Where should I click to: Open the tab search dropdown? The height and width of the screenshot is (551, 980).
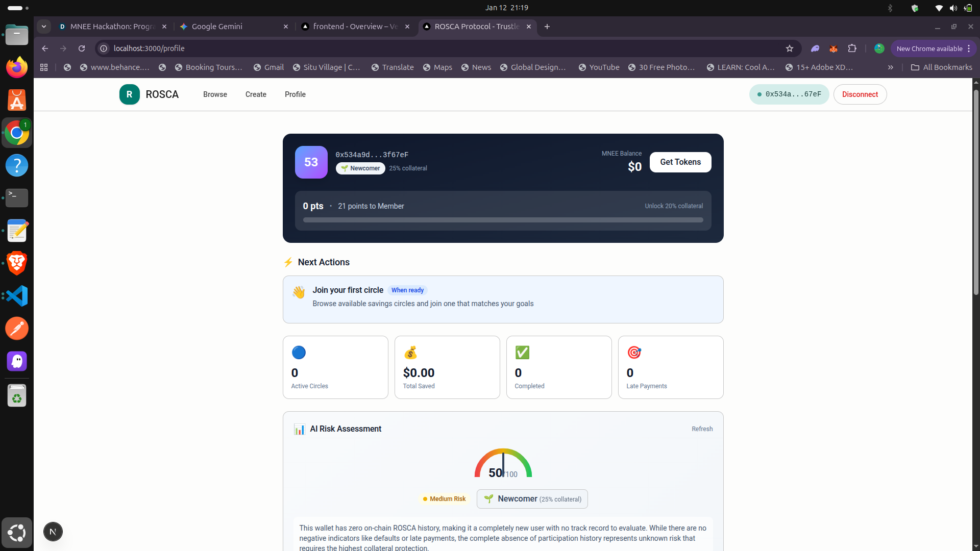pyautogui.click(x=44, y=27)
